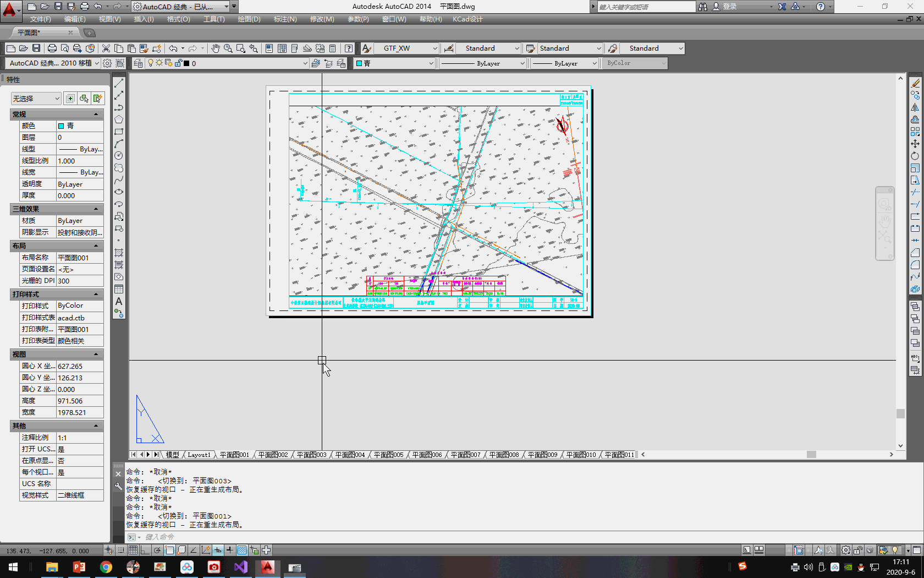Click the Workspace Settings gear icon

point(108,63)
